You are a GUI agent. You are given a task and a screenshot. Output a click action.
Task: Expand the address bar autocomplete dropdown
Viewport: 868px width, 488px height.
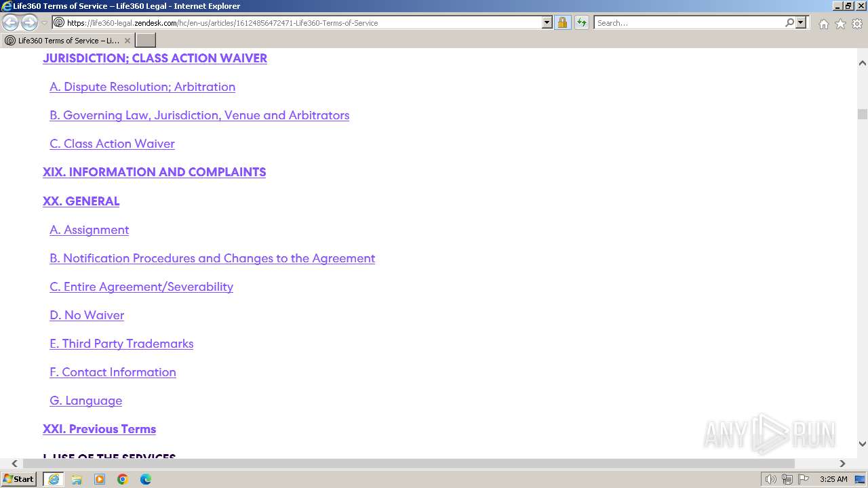(547, 23)
